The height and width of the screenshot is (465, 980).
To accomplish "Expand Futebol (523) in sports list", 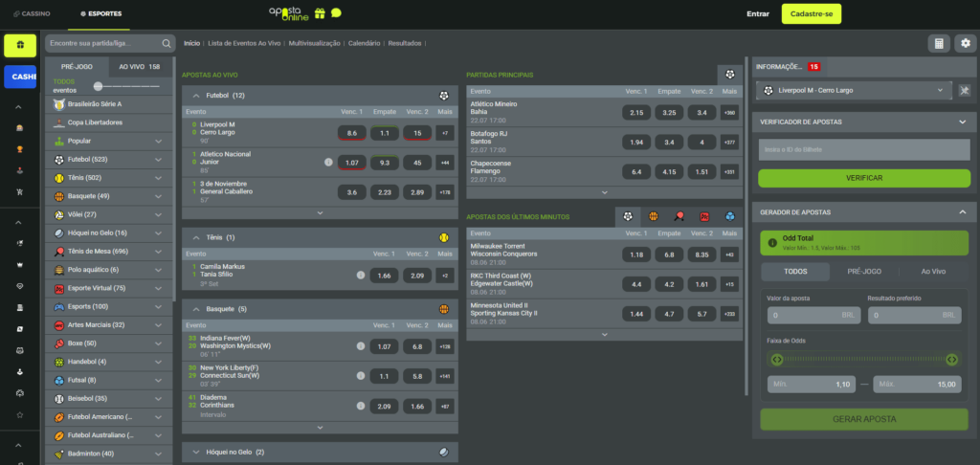I will pyautogui.click(x=109, y=160).
